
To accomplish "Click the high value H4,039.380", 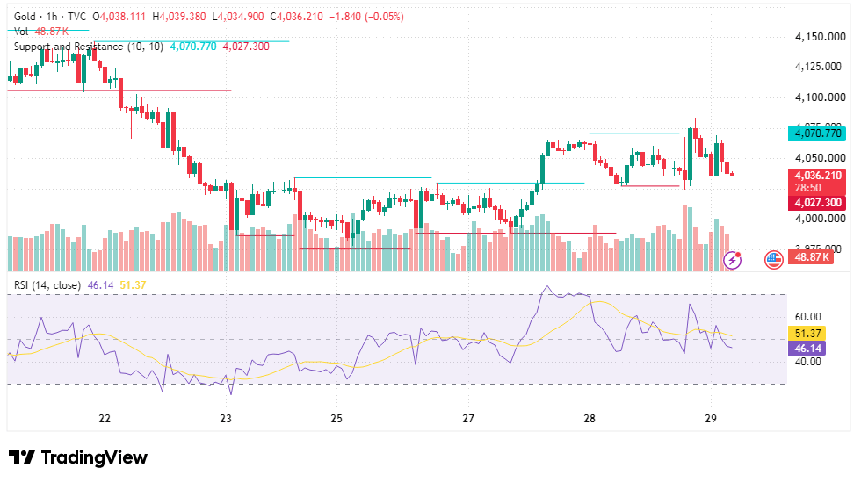I will click(179, 17).
